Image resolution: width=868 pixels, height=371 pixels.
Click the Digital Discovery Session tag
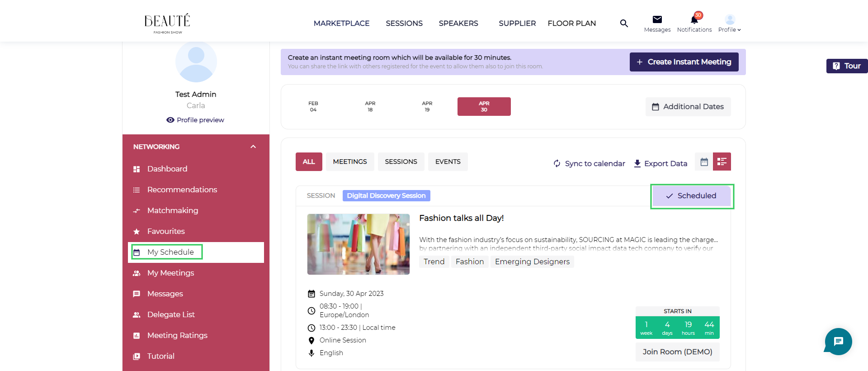(x=386, y=196)
